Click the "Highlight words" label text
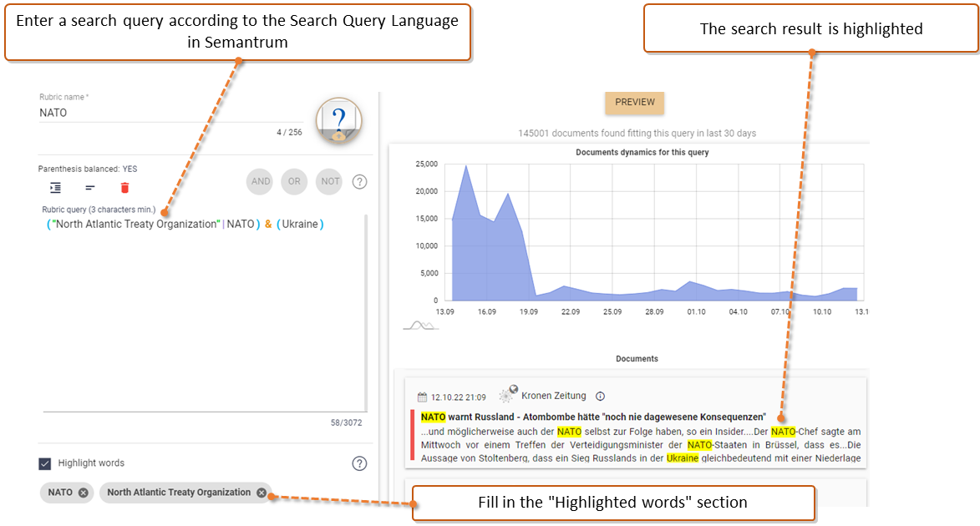This screenshot has width=980, height=526. [91, 463]
